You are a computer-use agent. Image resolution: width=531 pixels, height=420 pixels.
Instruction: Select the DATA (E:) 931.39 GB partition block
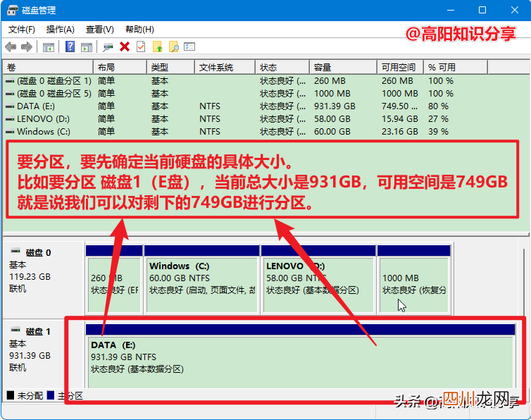click(301, 357)
